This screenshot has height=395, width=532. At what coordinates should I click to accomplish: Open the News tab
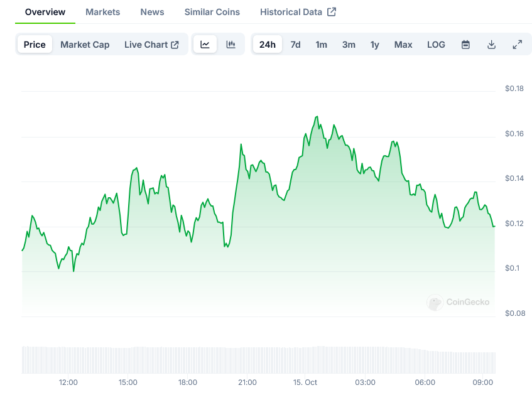tap(153, 12)
